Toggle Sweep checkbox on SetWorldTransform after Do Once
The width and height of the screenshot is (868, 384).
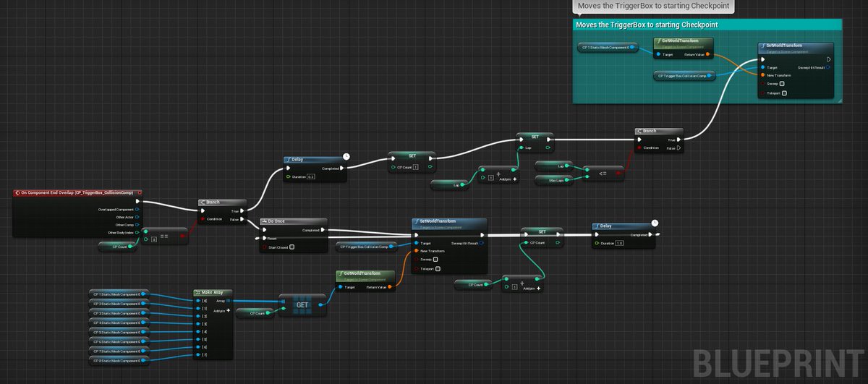click(x=435, y=259)
